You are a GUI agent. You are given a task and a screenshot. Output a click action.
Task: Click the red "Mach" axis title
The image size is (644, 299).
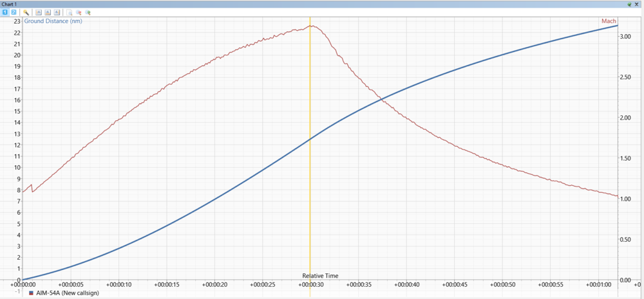point(609,21)
